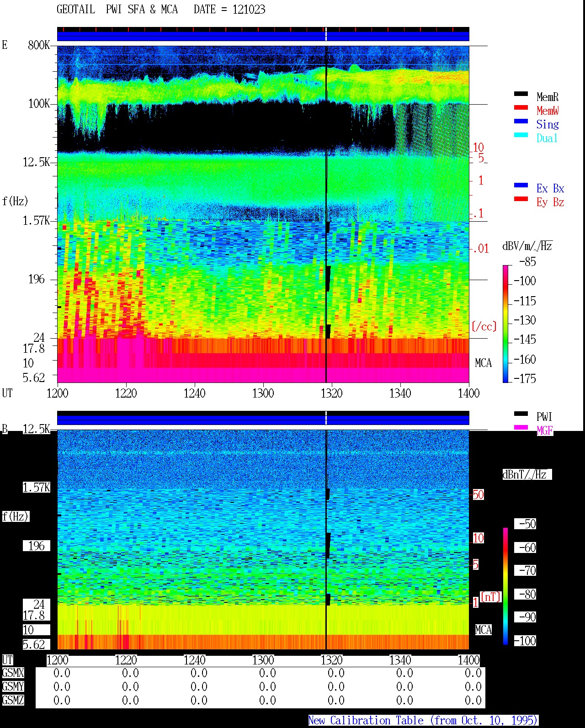Viewport: 585px width, 728px height.
Task: Click the 1240 UT label under the B spectrogram
Action: coord(194,660)
